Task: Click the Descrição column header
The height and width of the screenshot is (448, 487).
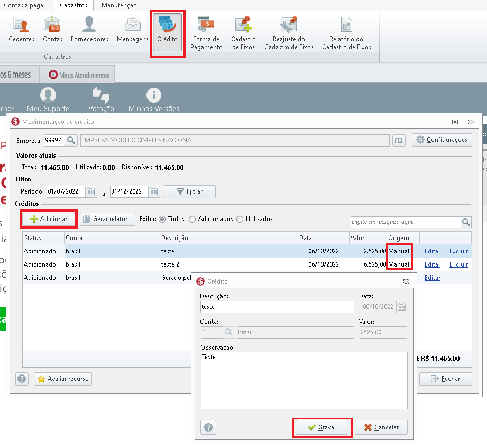Action: click(228, 238)
